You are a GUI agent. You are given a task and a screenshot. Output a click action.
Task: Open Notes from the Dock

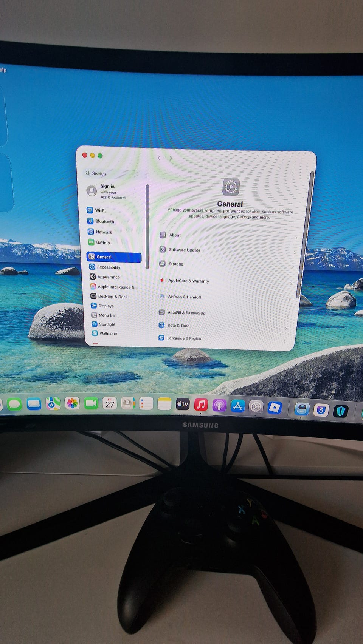click(164, 404)
